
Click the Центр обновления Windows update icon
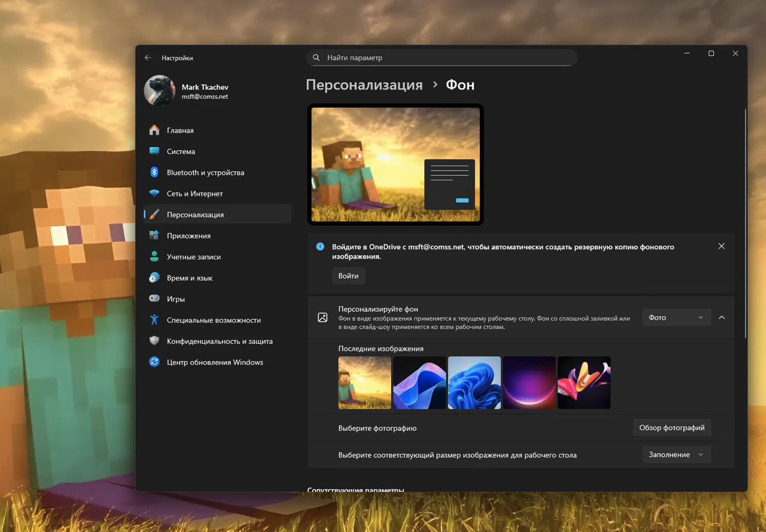click(154, 362)
